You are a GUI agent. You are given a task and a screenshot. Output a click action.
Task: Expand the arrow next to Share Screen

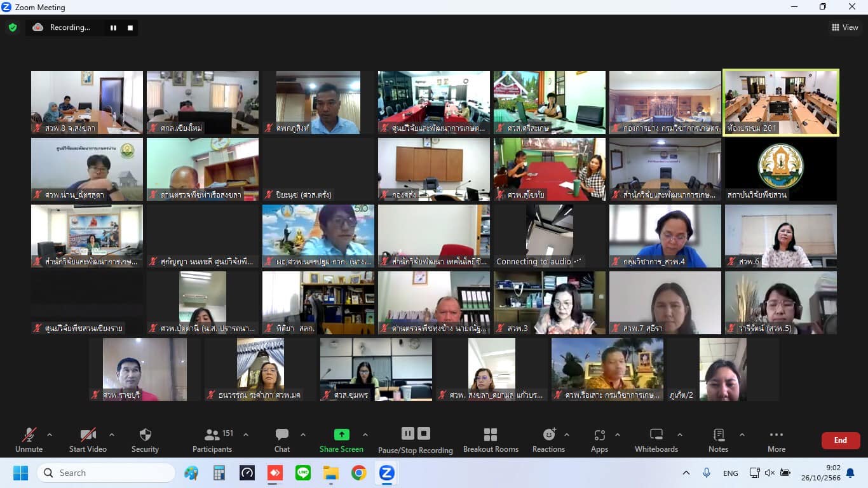(x=365, y=435)
